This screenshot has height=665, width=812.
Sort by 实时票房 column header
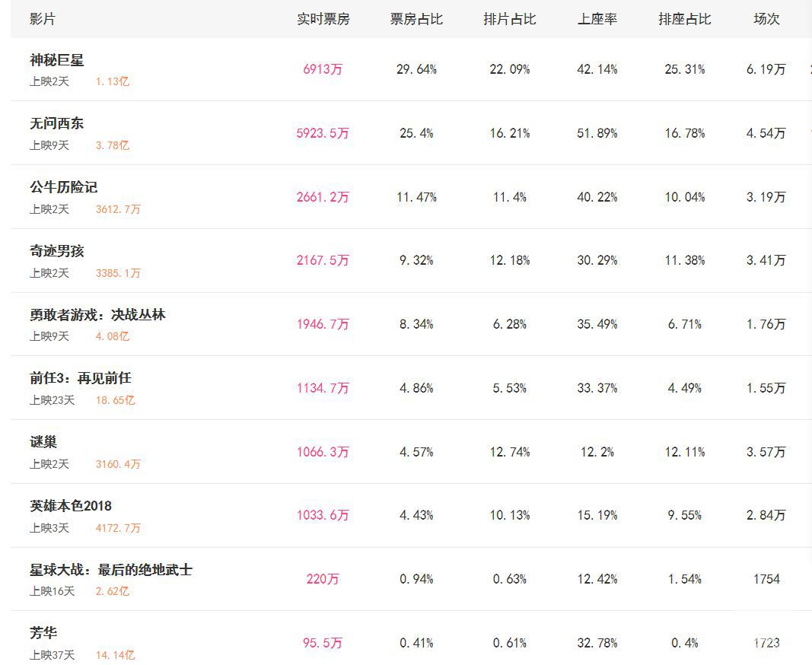[x=323, y=19]
